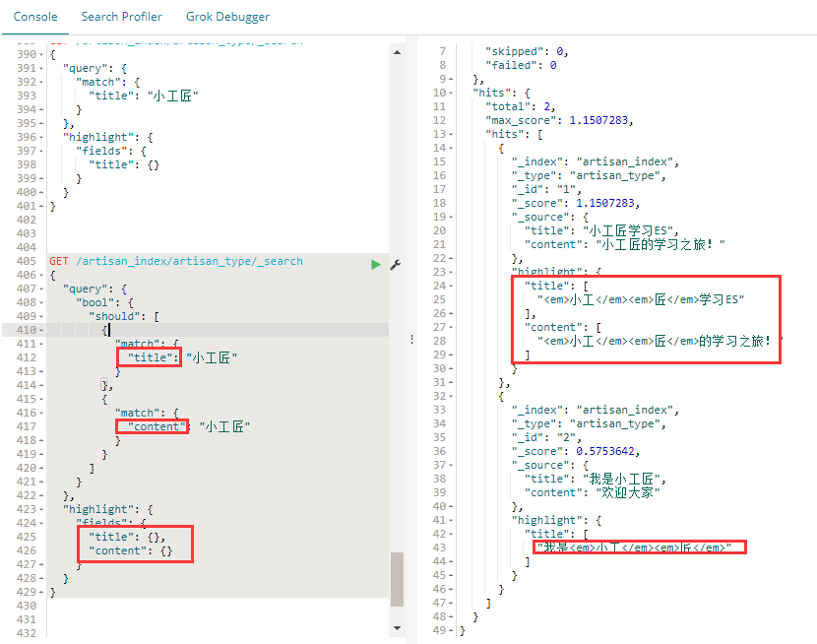Fold the highlight block at response line 41

pyautogui.click(x=451, y=520)
